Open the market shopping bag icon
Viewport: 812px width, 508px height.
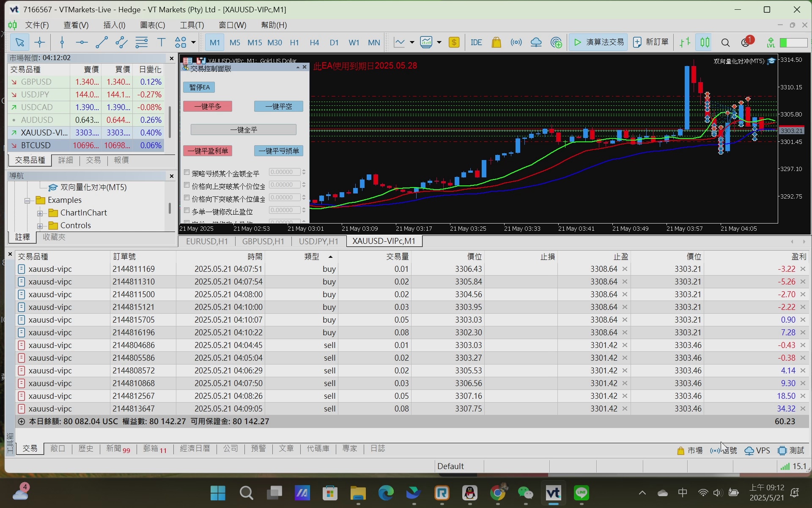(496, 42)
